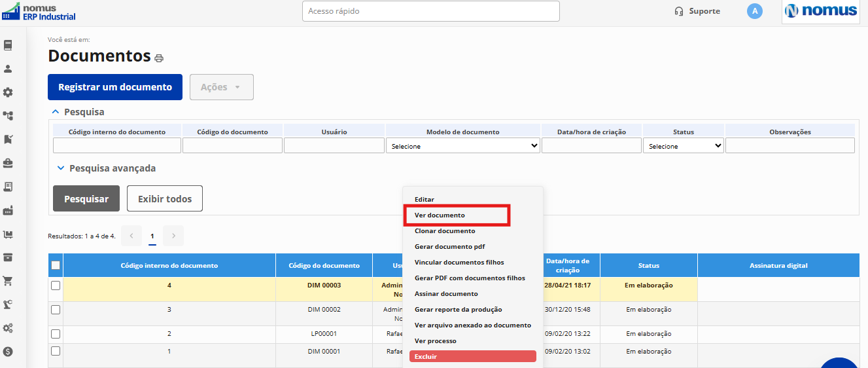The image size is (868, 368).
Task: Focus the Acesso rápido search box
Action: tap(431, 11)
